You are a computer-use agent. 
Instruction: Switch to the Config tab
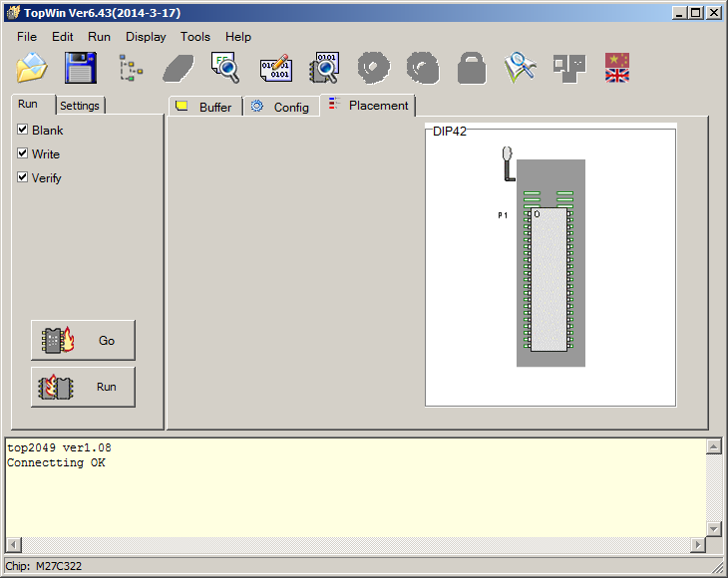282,107
